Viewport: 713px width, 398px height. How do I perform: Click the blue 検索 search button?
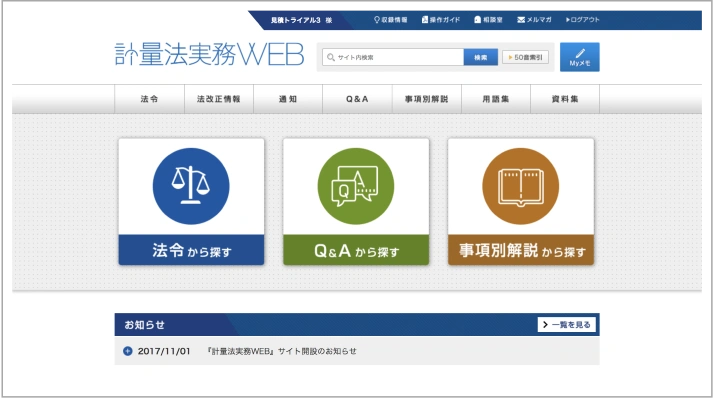point(481,57)
